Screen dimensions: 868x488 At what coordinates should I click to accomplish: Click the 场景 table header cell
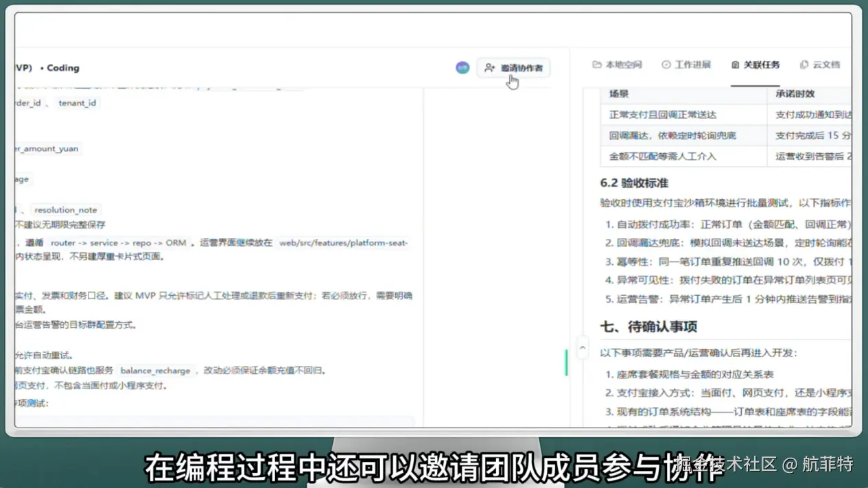pos(683,94)
